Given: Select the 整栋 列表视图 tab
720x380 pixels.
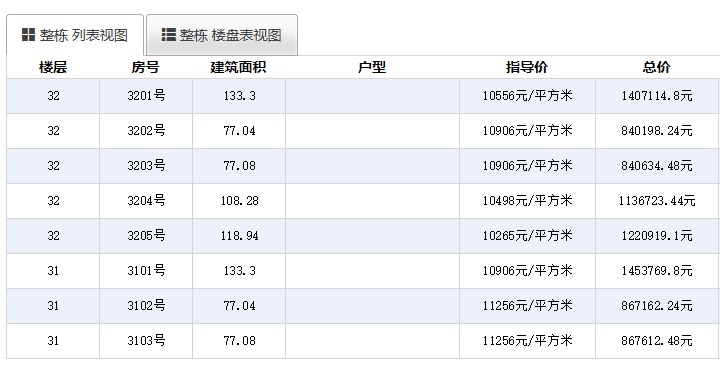Looking at the screenshot, I should [75, 35].
